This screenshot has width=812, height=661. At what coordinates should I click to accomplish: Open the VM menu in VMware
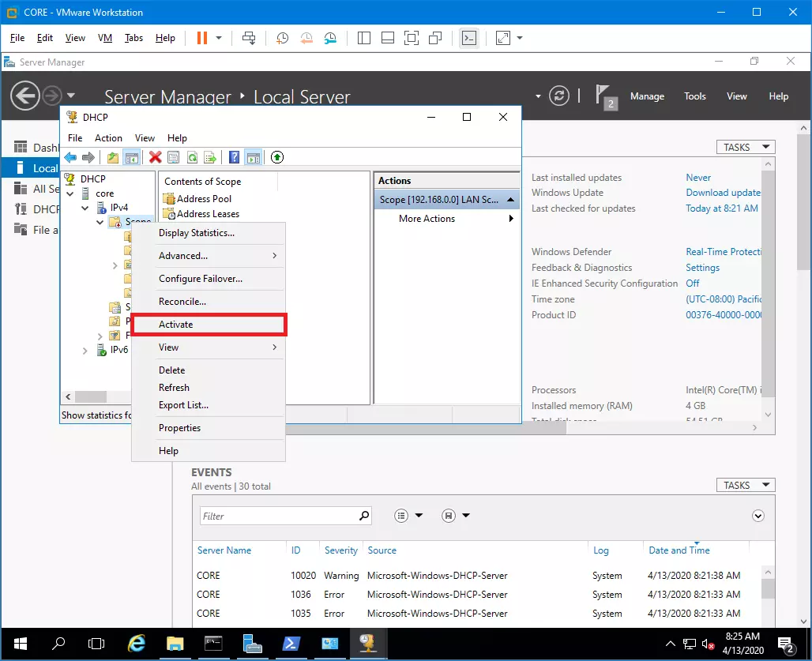pyautogui.click(x=105, y=38)
